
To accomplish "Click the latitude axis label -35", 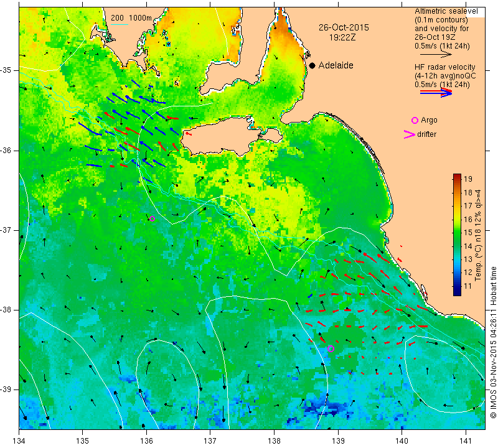I will tap(6, 70).
